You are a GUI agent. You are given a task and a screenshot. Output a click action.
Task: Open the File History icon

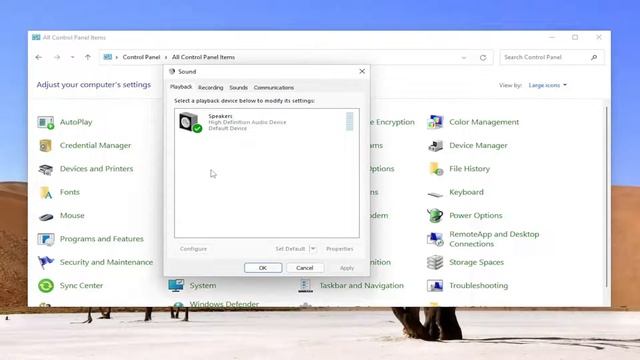(436, 169)
